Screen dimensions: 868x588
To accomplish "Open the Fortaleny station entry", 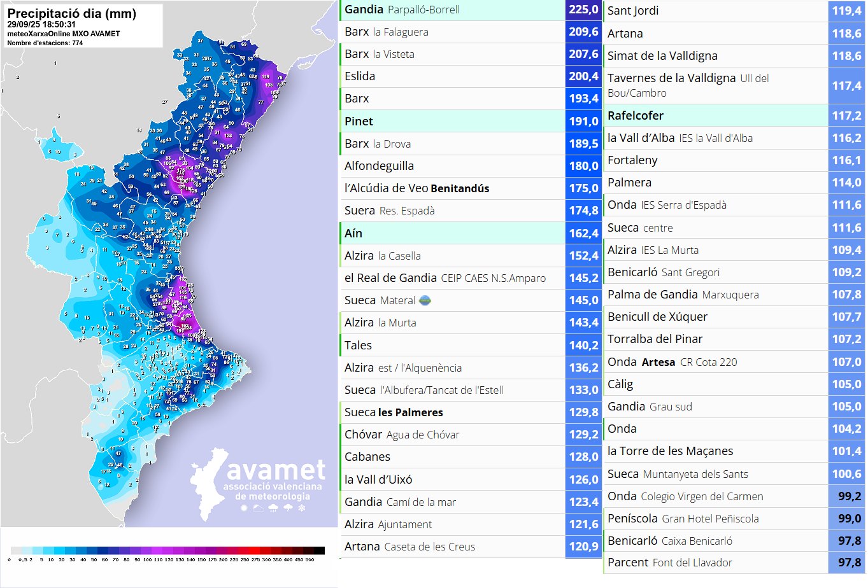I will pyautogui.click(x=734, y=160).
